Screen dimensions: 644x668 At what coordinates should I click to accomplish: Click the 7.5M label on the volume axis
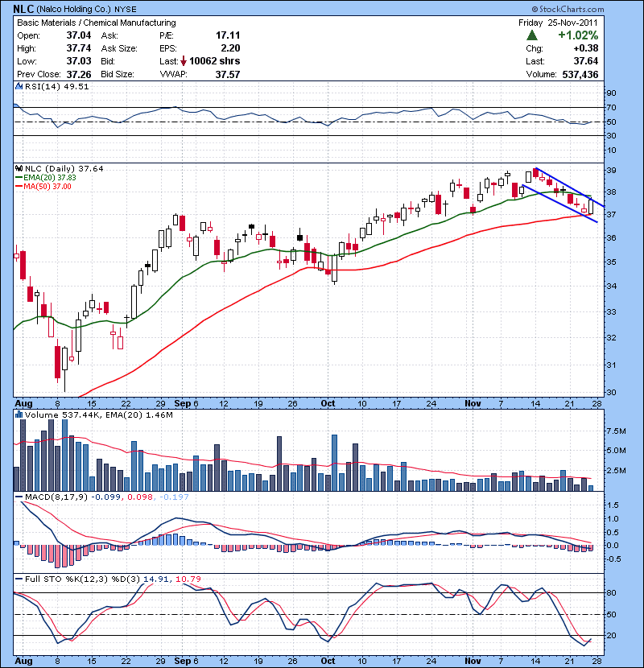617,431
